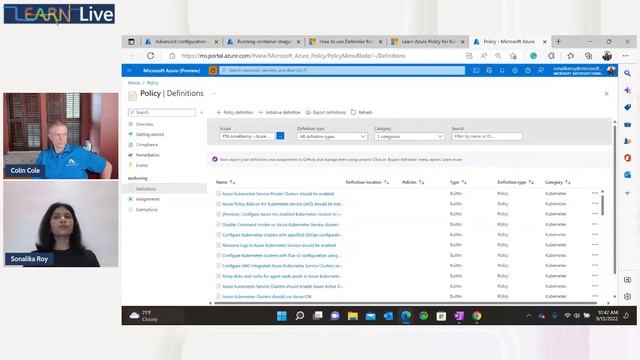Screen dimensions: 640x360
Task: Open Azure portal settings gear
Action: coord(515,71)
